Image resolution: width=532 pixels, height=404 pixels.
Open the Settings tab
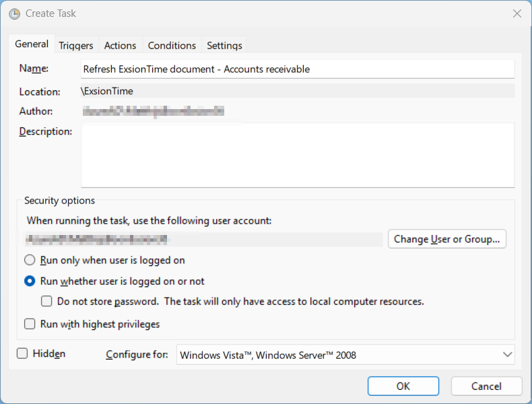[224, 45]
